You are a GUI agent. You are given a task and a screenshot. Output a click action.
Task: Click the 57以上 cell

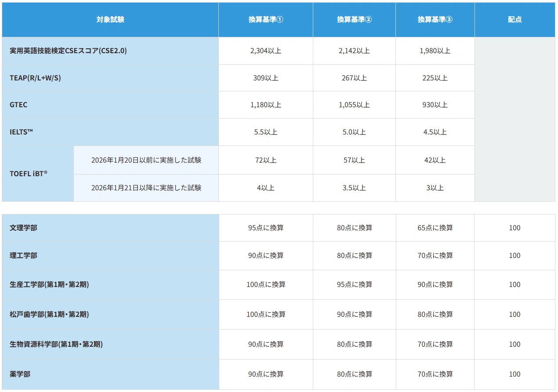[x=354, y=160]
